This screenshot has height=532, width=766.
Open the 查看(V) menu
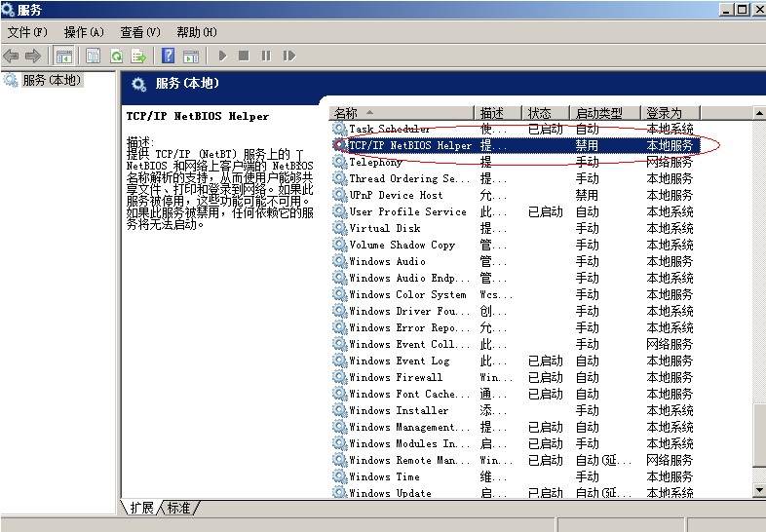pyautogui.click(x=140, y=32)
